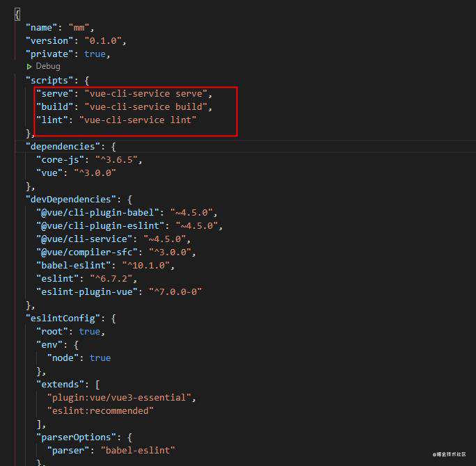Click the "vue-cli-service serve" value
Image resolution: width=476 pixels, height=466 pixels.
(146, 94)
